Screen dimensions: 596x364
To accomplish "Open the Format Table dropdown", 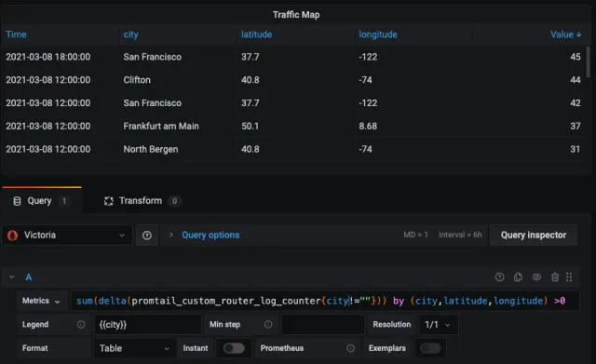I will click(134, 348).
